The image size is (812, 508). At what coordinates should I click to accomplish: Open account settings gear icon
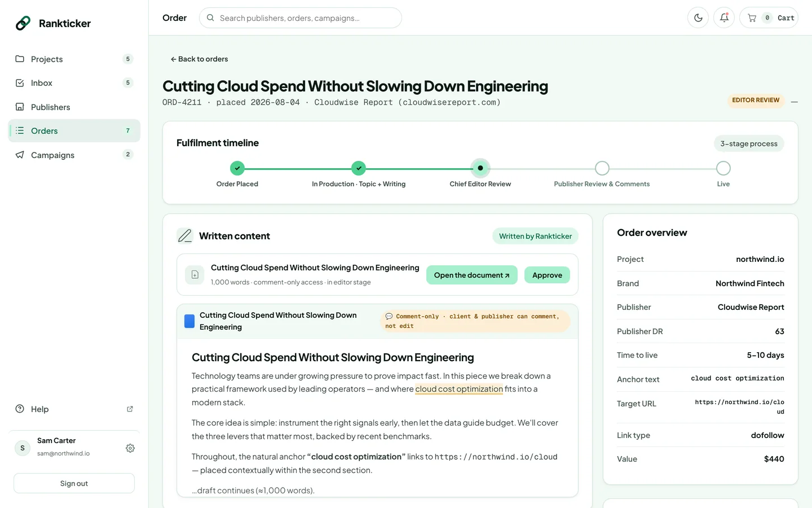point(130,448)
